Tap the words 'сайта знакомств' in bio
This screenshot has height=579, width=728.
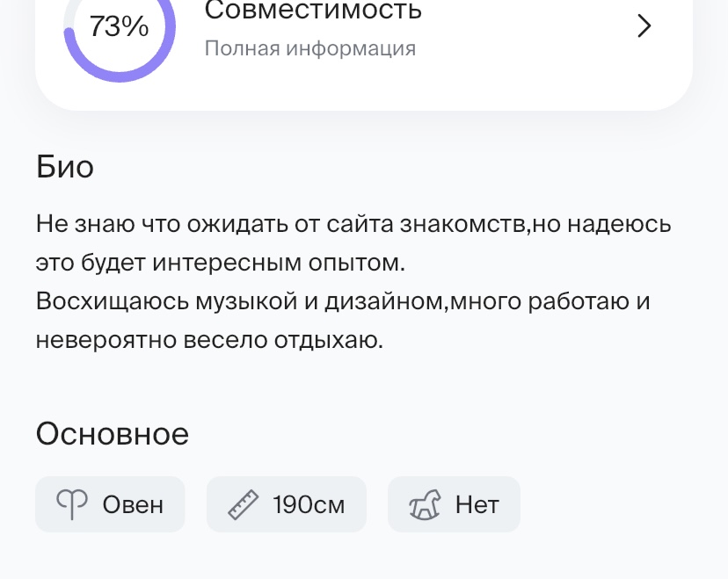(x=426, y=225)
